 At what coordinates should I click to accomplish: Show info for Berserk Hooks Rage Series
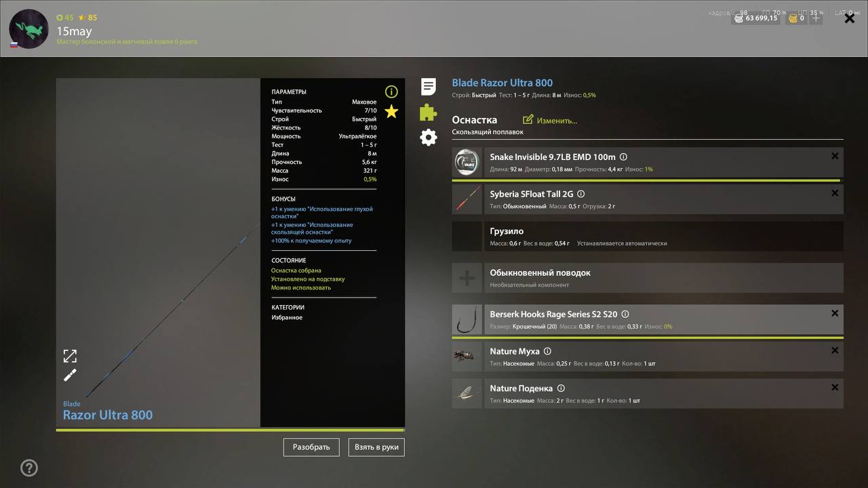click(x=625, y=314)
